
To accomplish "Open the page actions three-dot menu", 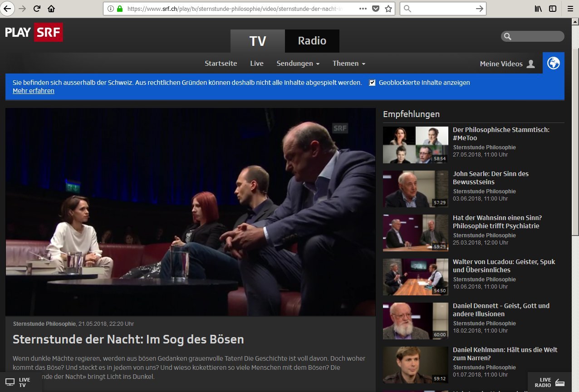I will tap(363, 9).
